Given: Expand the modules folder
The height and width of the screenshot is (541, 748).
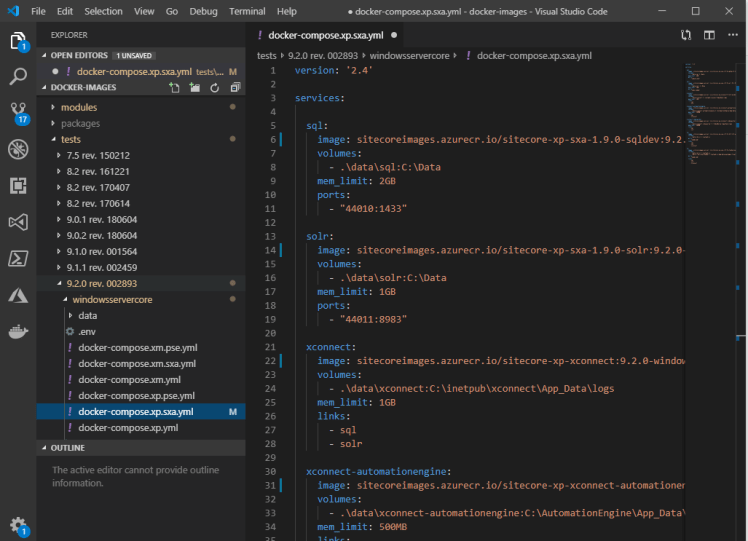Looking at the screenshot, I should click(x=79, y=107).
